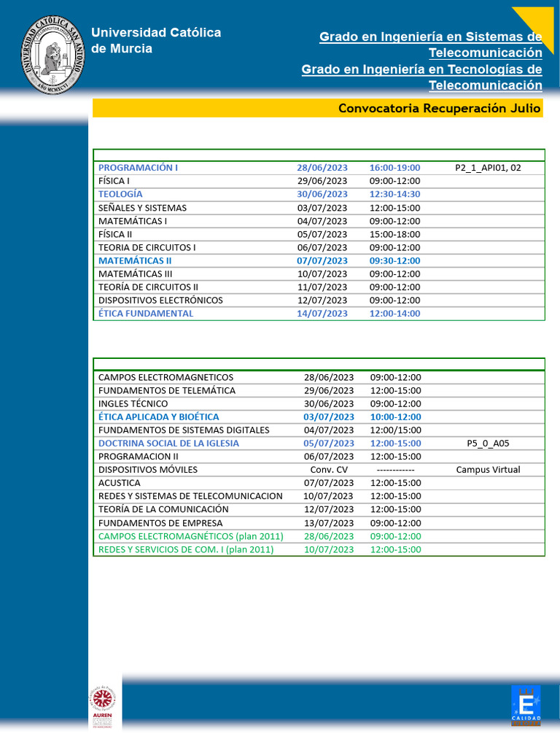The height and width of the screenshot is (747, 560).
Task: Click the INGLES TÉCNICO subject name
Action: (133, 404)
